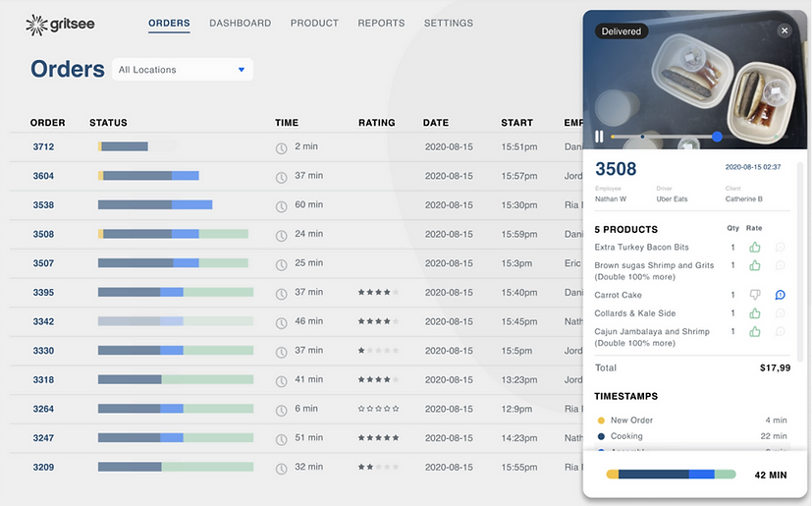
Task: Close the order 3508 detail panel
Action: (x=784, y=30)
